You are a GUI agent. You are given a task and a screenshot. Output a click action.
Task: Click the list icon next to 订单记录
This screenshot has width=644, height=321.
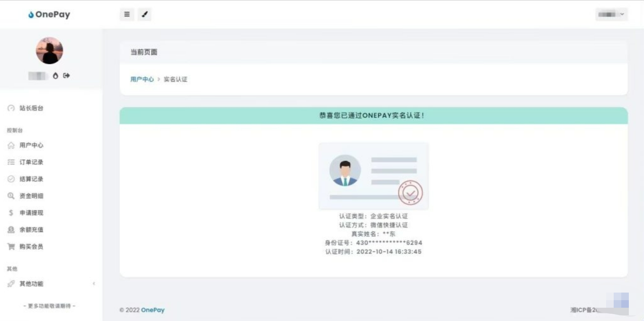[11, 162]
